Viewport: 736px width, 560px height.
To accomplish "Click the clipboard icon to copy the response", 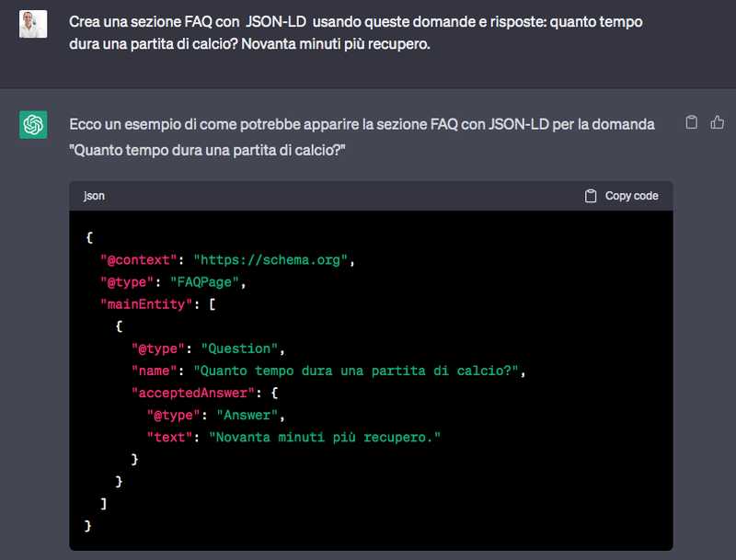I will (692, 122).
